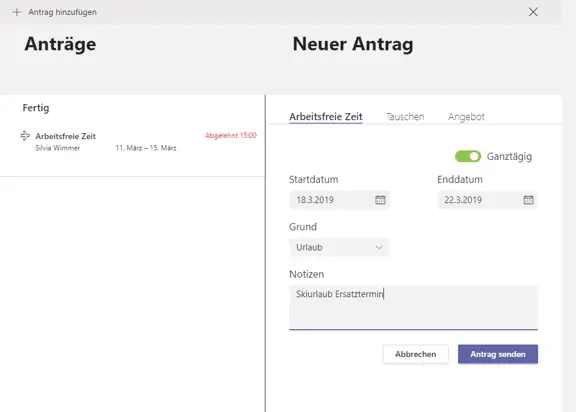Click the plus icon beside Antrag hinzufügen
This screenshot has height=412, width=576.
click(x=17, y=12)
